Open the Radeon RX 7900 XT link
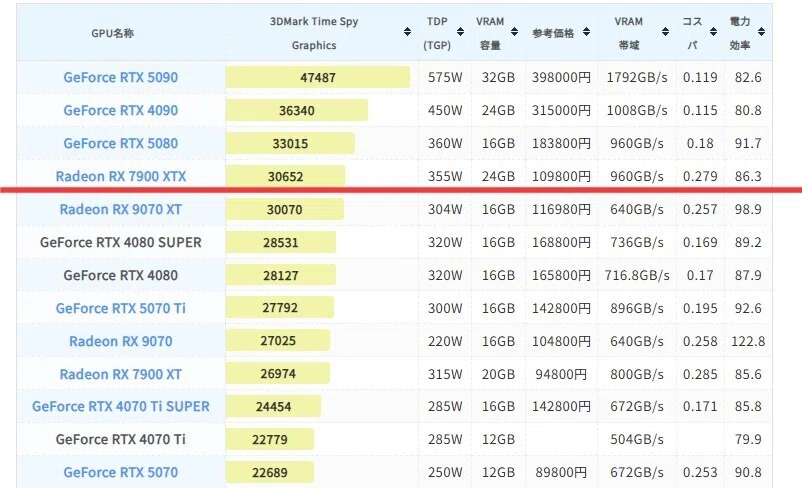 [121, 374]
